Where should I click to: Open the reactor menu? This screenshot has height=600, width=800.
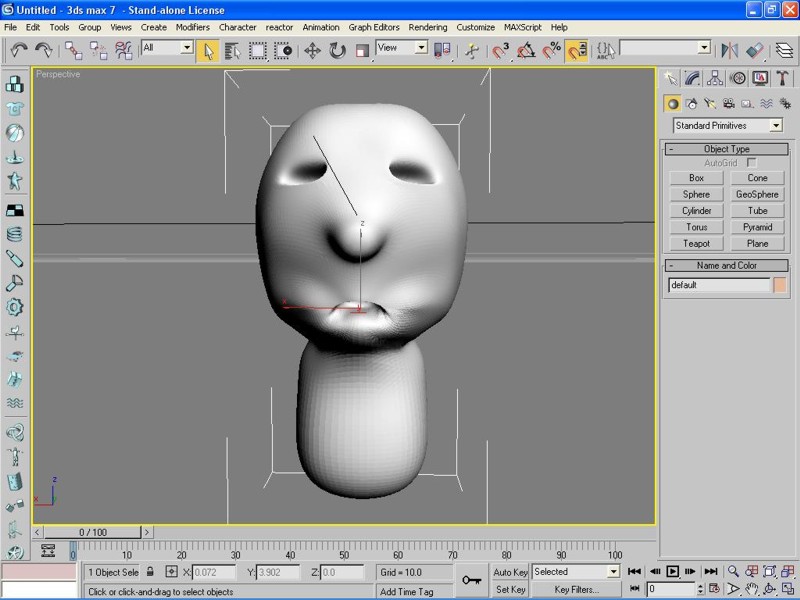pyautogui.click(x=279, y=28)
